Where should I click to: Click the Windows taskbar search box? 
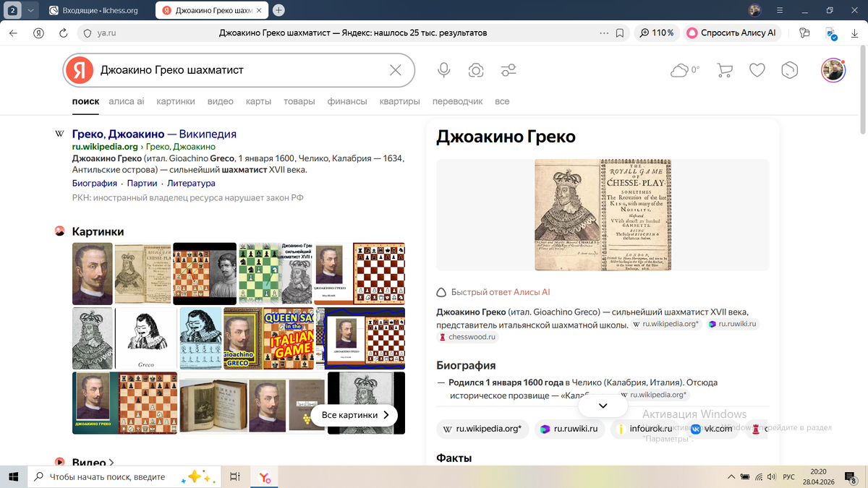tap(124, 477)
